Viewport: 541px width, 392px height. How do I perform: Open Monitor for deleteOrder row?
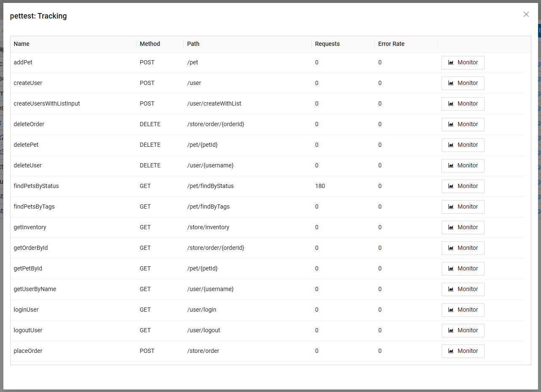(463, 124)
